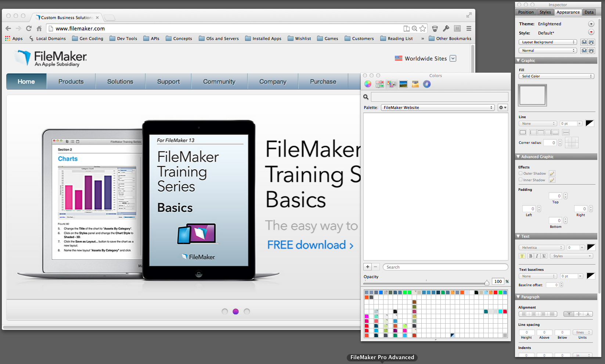
Task: Open the Solutions menu on FileMaker site
Action: point(120,81)
